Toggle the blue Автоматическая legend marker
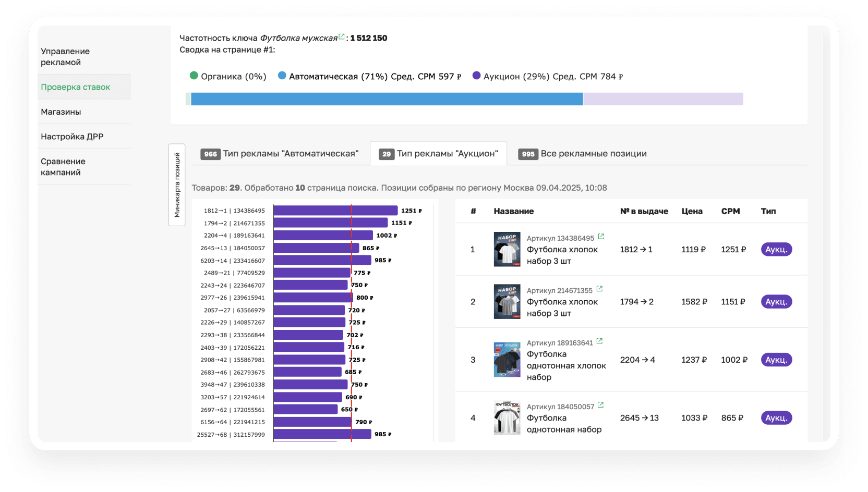The width and height of the screenshot is (868, 492). pos(282,76)
